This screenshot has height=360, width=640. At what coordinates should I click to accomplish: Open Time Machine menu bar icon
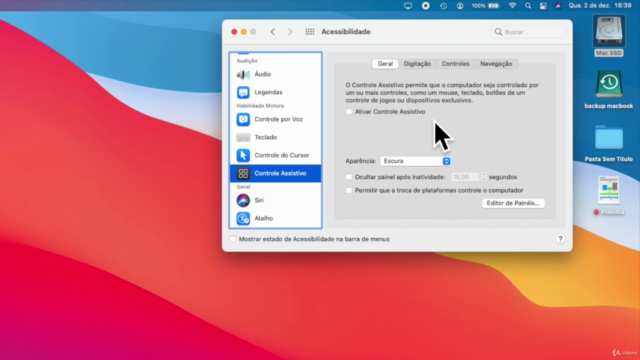[x=443, y=6]
